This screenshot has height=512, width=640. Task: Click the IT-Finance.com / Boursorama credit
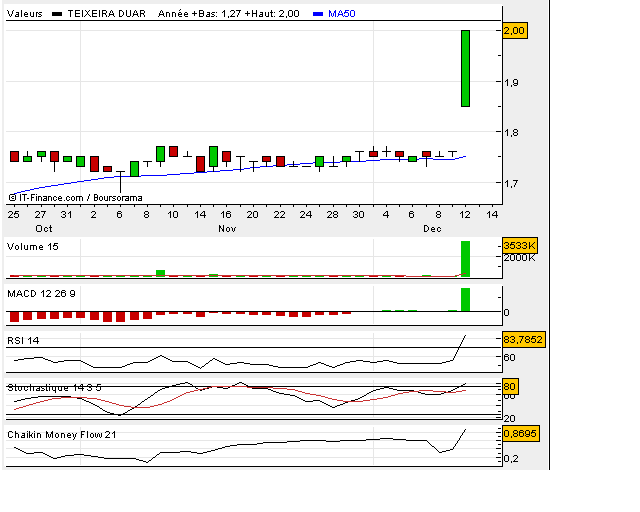(75, 198)
